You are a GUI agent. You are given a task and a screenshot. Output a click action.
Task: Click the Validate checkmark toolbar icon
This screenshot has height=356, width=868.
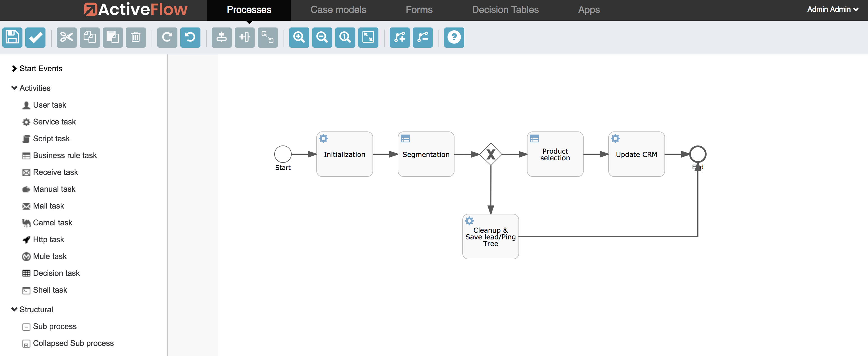pyautogui.click(x=35, y=37)
